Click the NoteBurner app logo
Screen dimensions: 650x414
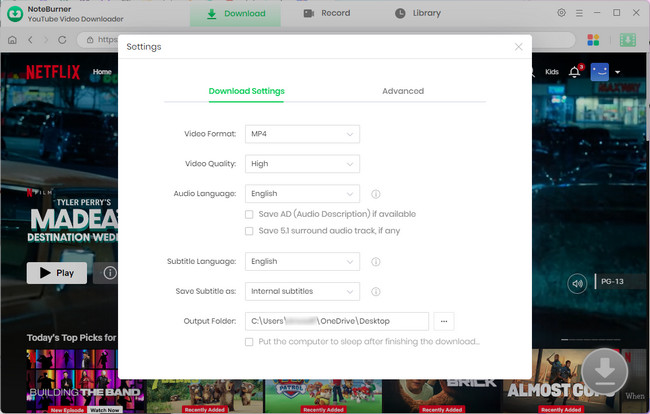(x=15, y=14)
